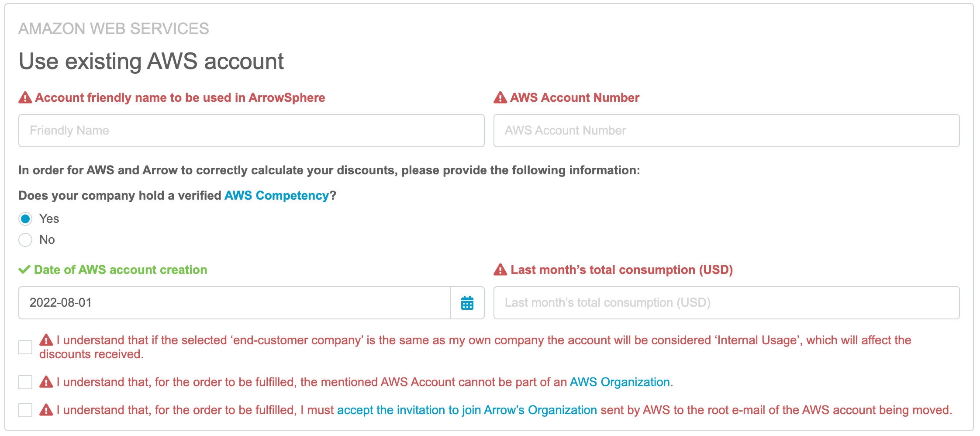Open the AWS Organization link
The height and width of the screenshot is (436, 980).
[620, 382]
